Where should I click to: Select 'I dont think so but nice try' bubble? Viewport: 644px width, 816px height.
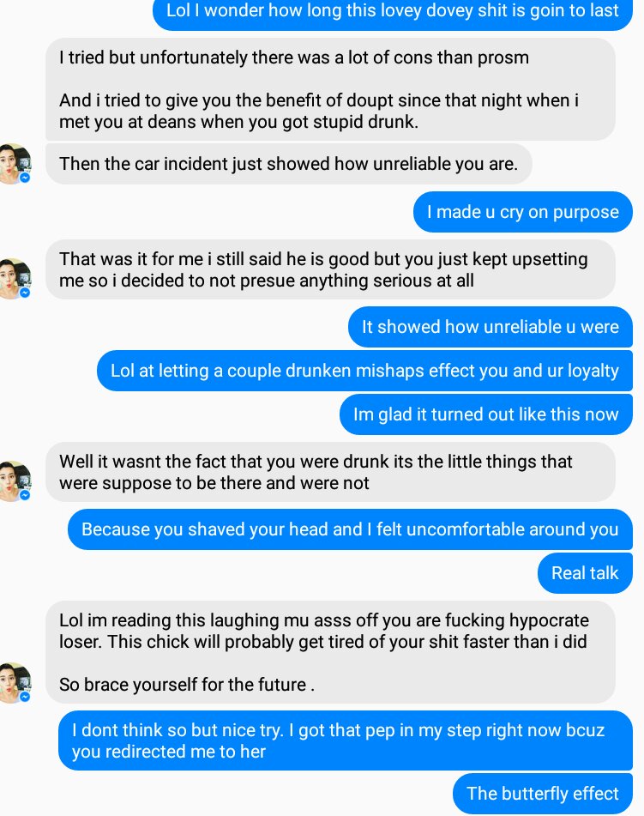(x=346, y=740)
